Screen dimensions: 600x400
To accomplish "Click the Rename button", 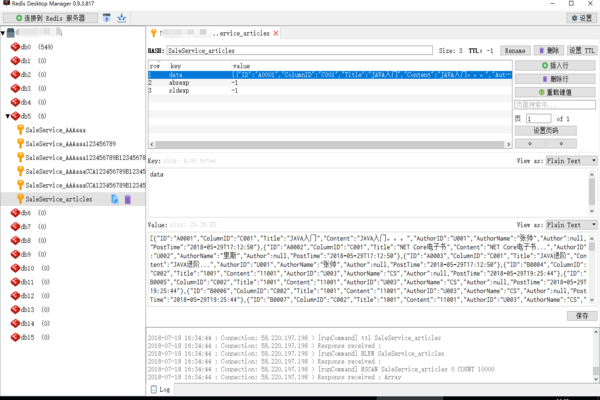I will click(515, 51).
